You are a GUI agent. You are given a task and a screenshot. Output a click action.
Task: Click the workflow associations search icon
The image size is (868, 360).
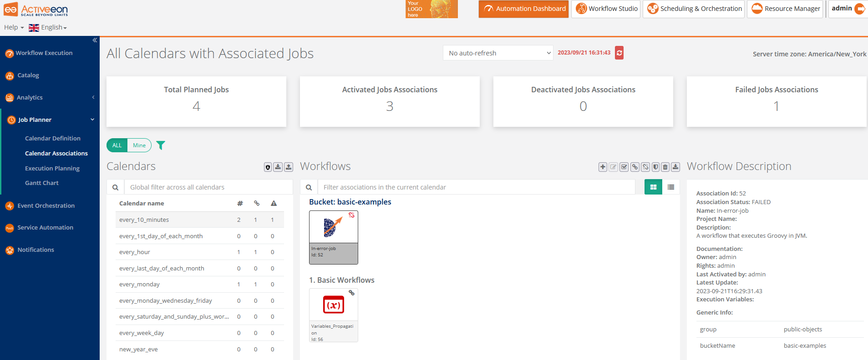tap(309, 187)
